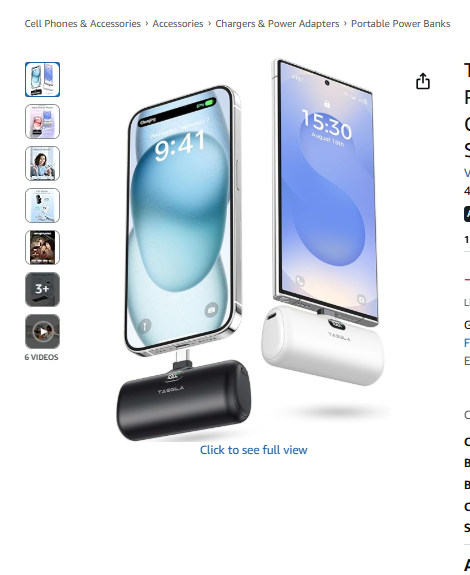
Task: Click the iPhone in the main product image
Action: tap(182, 220)
